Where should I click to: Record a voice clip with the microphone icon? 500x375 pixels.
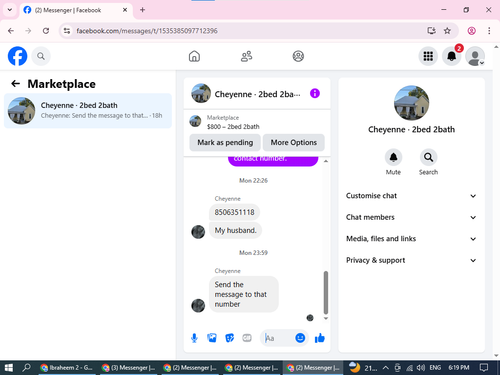[194, 338]
